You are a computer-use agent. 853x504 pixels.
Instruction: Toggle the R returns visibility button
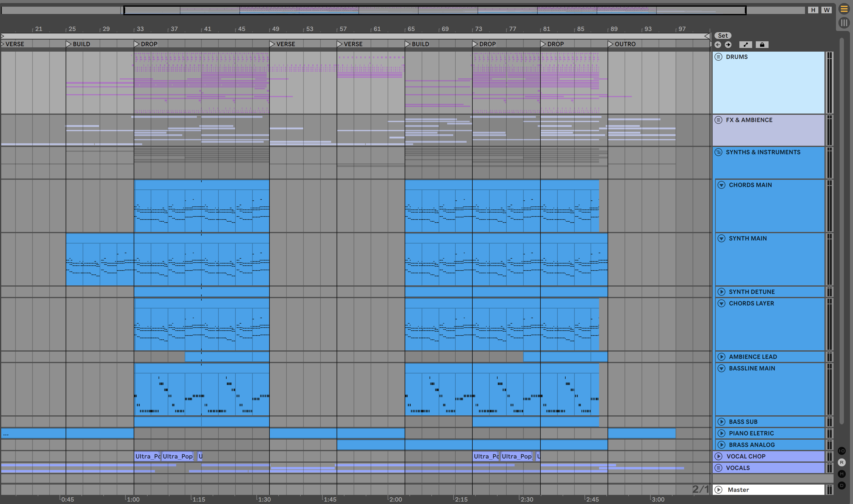[x=841, y=462]
